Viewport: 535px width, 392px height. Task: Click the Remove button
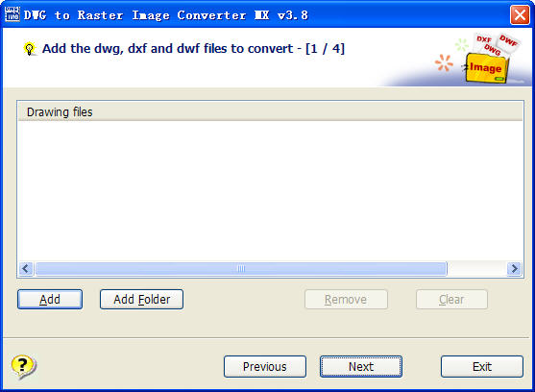346,299
